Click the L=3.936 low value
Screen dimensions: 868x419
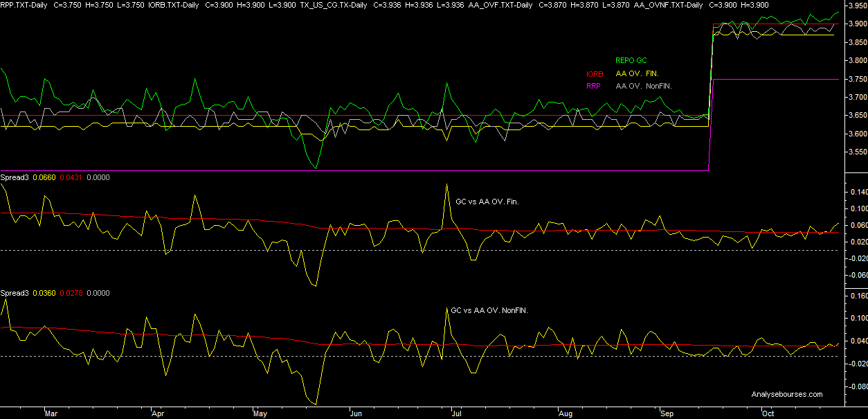[x=452, y=4]
